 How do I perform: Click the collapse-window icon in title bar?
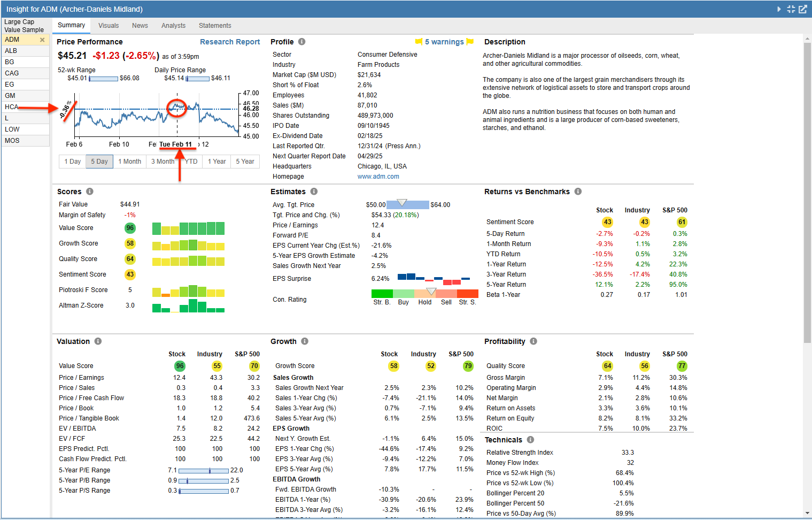791,9
